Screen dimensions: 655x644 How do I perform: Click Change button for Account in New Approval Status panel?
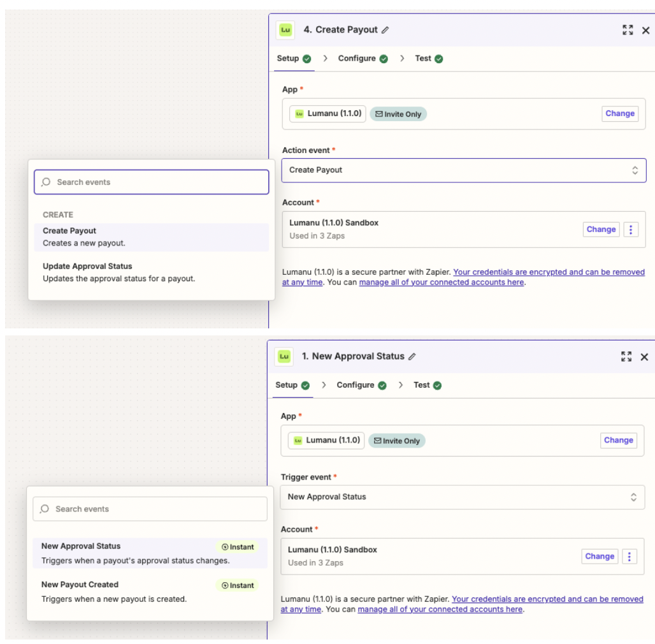pos(599,557)
